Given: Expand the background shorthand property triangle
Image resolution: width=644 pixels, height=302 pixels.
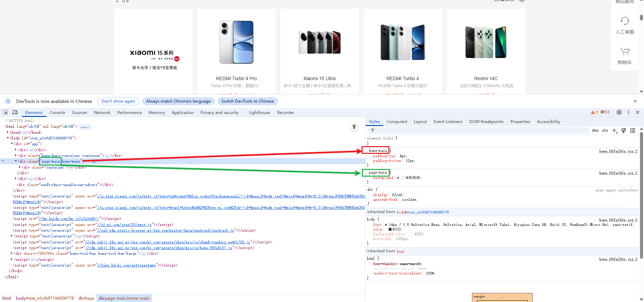Looking at the screenshot, I should (398, 178).
